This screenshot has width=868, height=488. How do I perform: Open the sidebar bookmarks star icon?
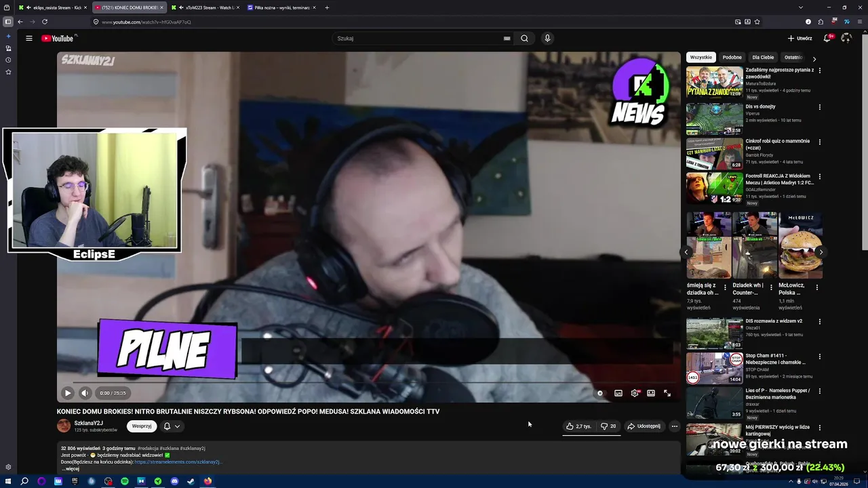[x=8, y=72]
